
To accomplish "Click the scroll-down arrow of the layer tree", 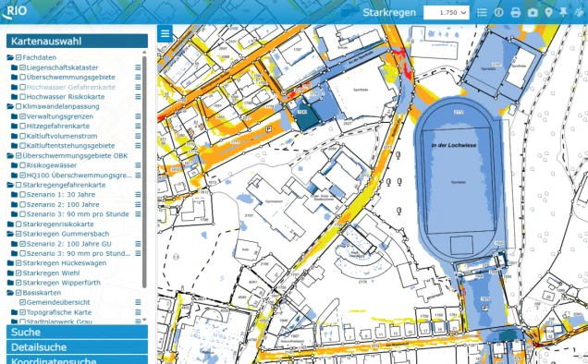I will point(144,320).
